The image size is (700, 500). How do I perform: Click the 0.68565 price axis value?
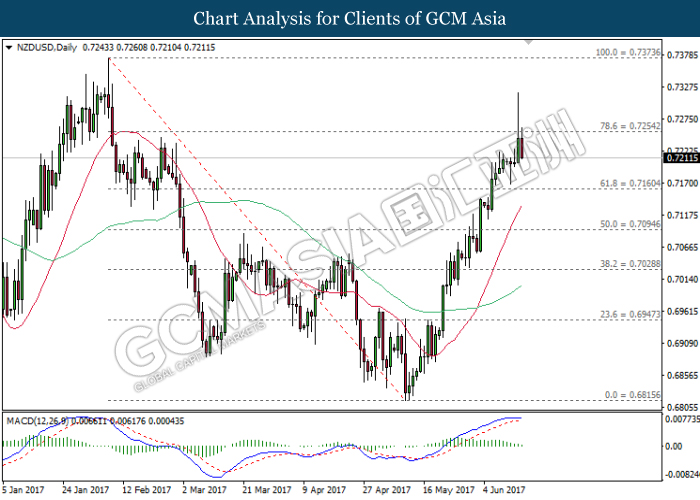click(x=682, y=375)
